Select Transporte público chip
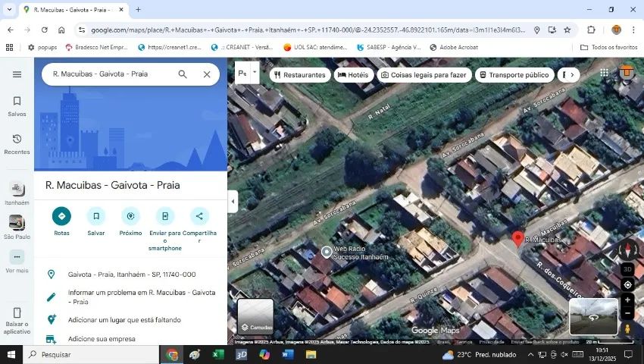This screenshot has height=364, width=644. (x=514, y=75)
